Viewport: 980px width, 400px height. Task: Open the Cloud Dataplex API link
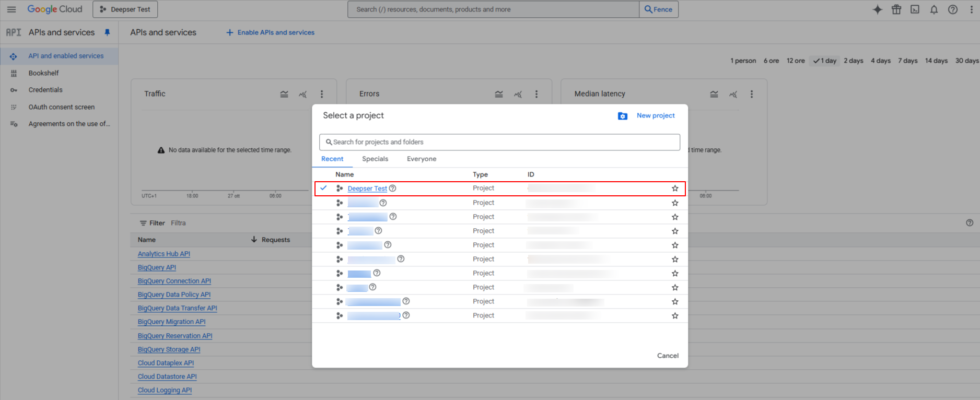coord(166,363)
